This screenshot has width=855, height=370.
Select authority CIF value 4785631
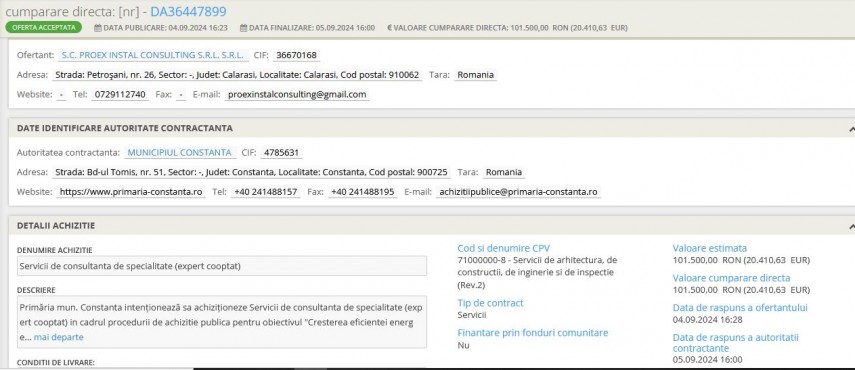pyautogui.click(x=281, y=153)
